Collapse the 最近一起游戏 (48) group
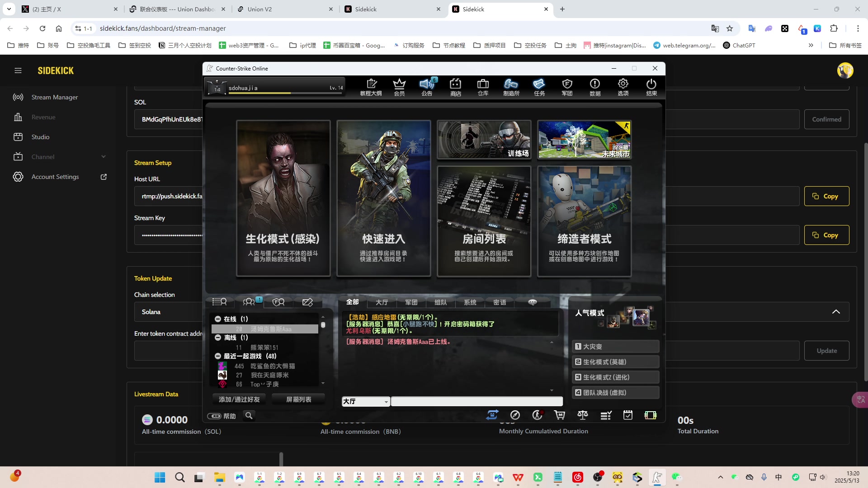Viewport: 868px width, 488px height. [x=218, y=356]
